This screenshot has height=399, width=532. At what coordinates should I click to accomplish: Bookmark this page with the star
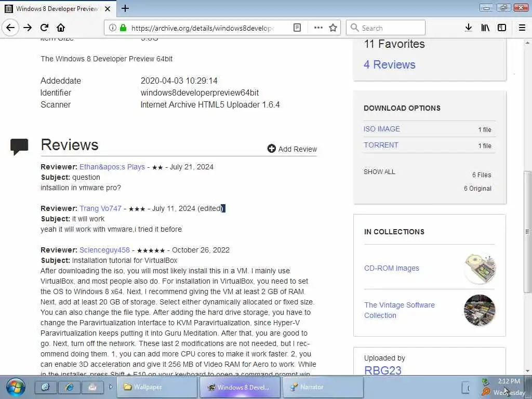(x=333, y=28)
